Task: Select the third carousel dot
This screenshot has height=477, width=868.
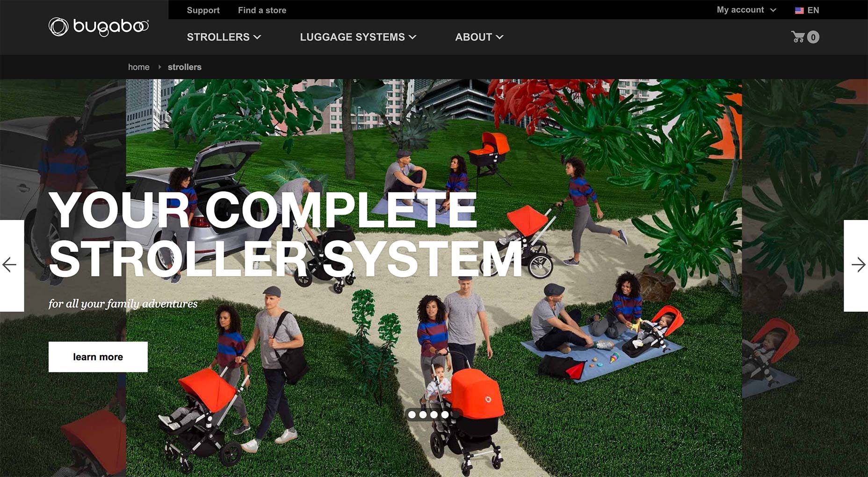Action: pyautogui.click(x=434, y=414)
